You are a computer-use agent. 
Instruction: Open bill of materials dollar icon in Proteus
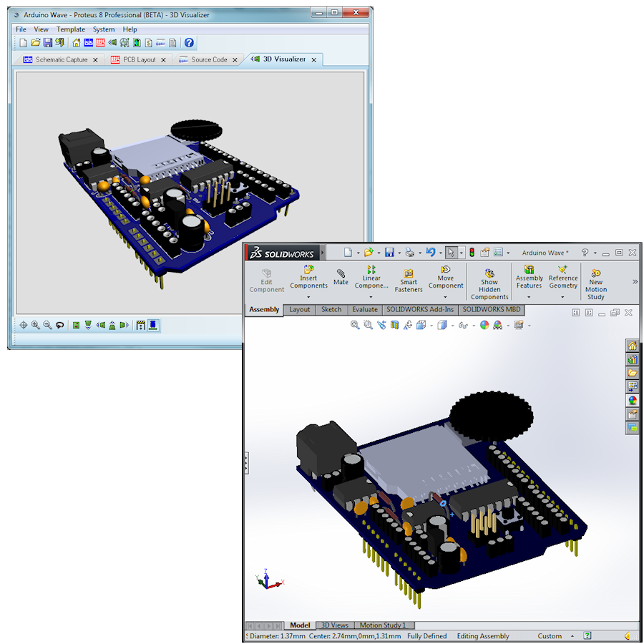(x=149, y=43)
